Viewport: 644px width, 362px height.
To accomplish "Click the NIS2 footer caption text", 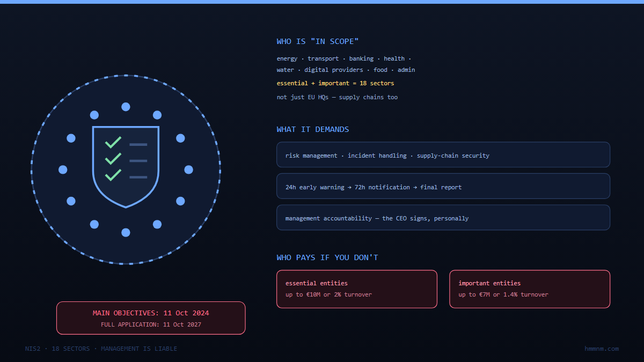I will pos(101,349).
